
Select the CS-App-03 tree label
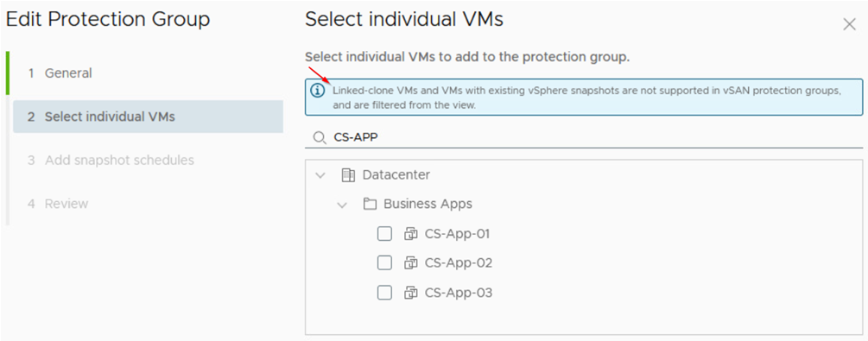tap(459, 293)
